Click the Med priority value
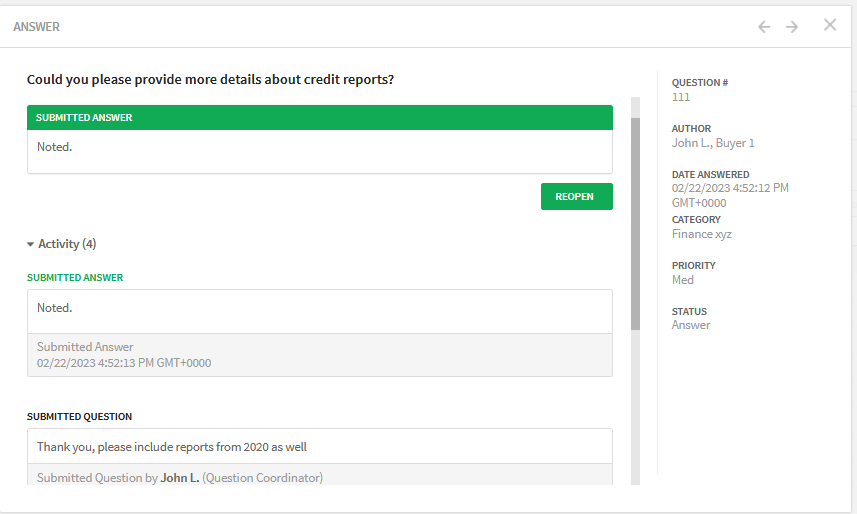The width and height of the screenshot is (857, 514). coord(683,280)
